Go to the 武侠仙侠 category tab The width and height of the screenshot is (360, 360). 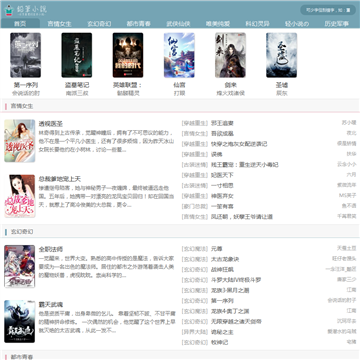click(178, 24)
